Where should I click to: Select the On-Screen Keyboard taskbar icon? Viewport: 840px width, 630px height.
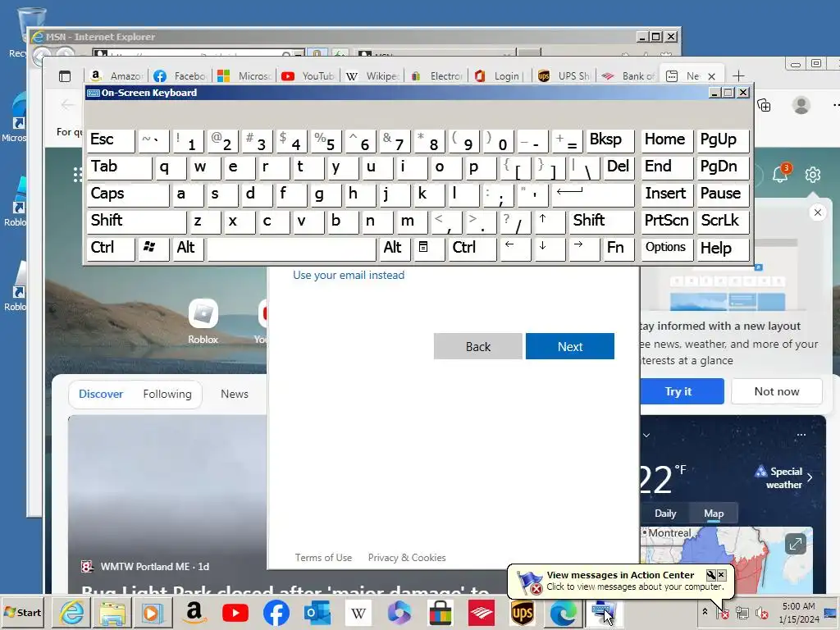(605, 613)
